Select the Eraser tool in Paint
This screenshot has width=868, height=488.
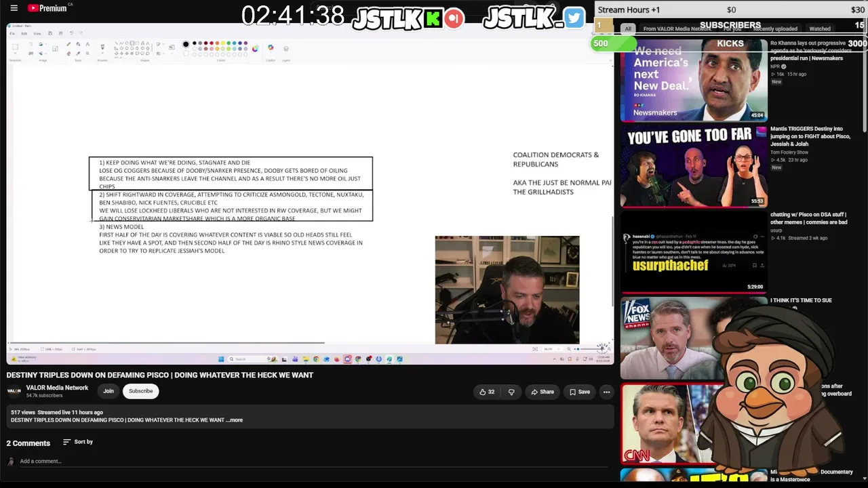point(68,52)
